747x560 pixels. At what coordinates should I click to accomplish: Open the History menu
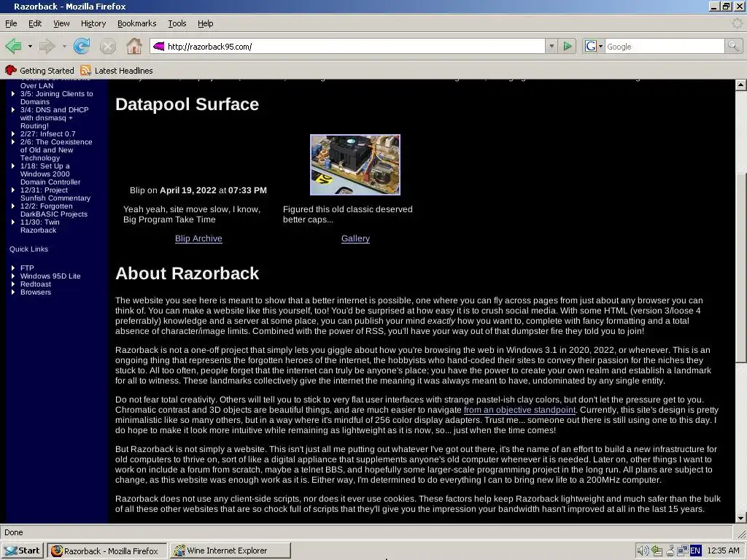[x=93, y=23]
